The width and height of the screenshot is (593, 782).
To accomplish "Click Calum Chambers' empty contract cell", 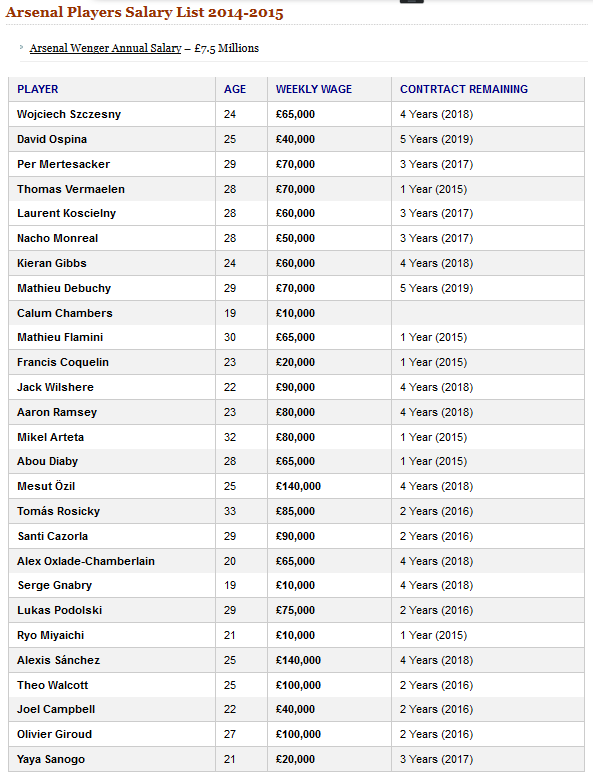I will click(488, 313).
